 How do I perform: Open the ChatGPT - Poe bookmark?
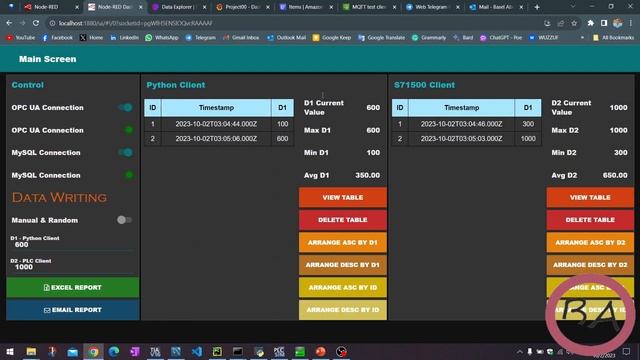click(501, 38)
